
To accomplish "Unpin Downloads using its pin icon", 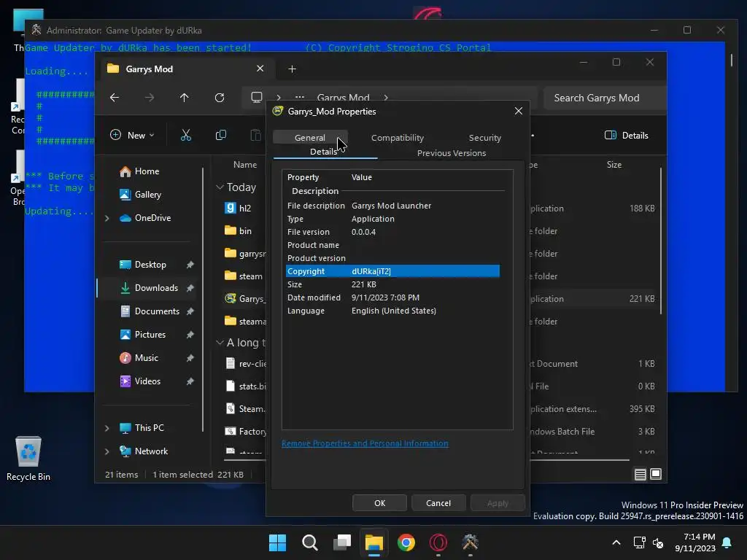I will point(190,288).
